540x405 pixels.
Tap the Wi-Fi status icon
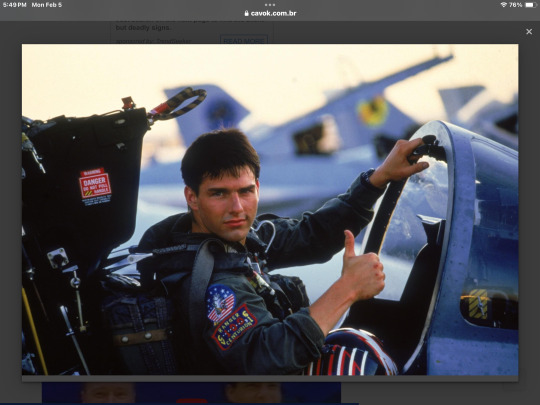504,5
